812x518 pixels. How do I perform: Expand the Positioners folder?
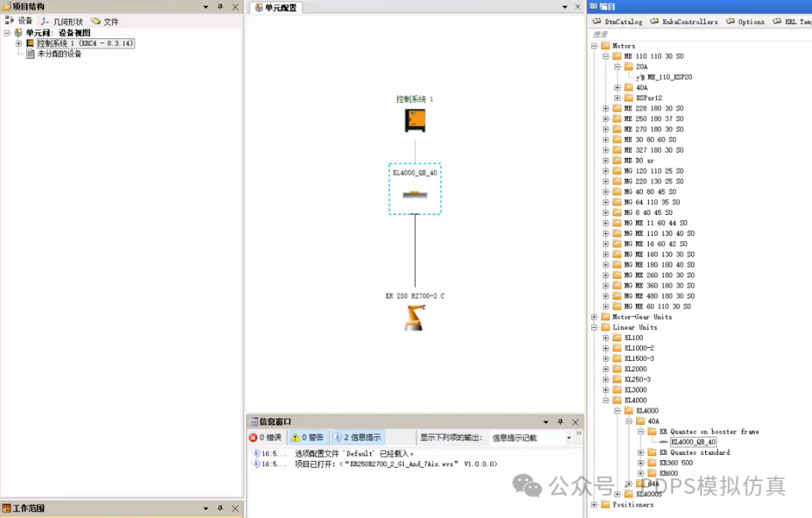click(594, 504)
